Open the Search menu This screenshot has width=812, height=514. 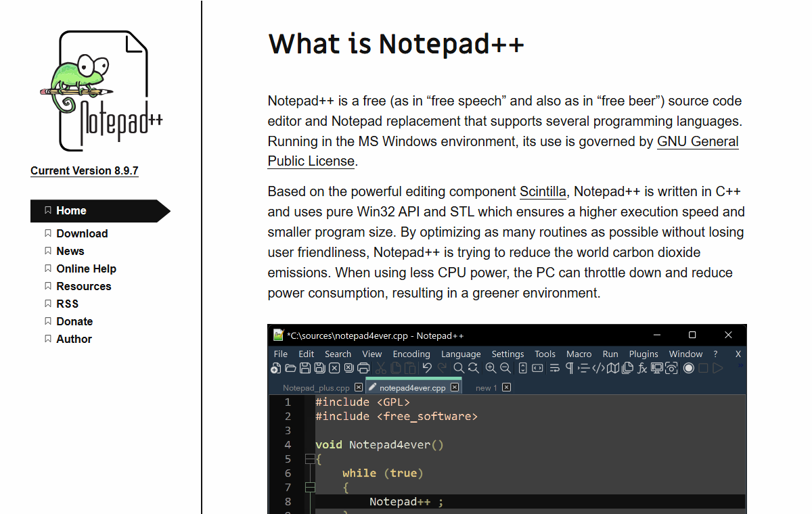[338, 354]
